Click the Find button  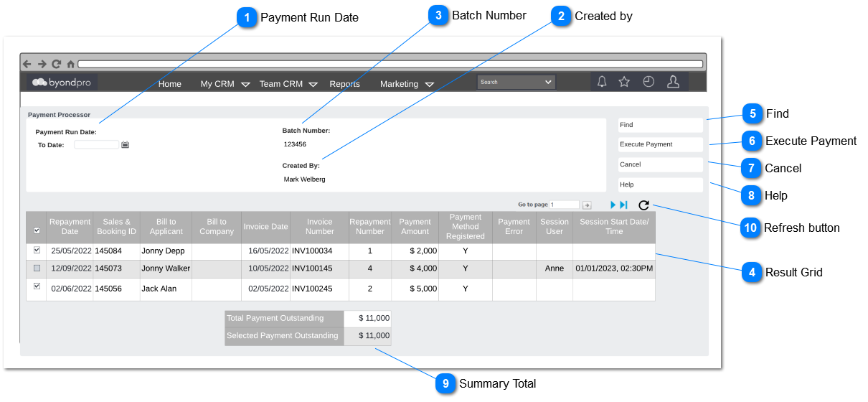pos(661,125)
